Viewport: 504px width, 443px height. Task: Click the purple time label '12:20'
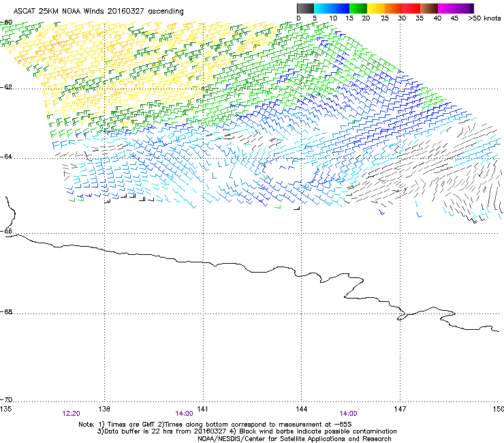(71, 414)
